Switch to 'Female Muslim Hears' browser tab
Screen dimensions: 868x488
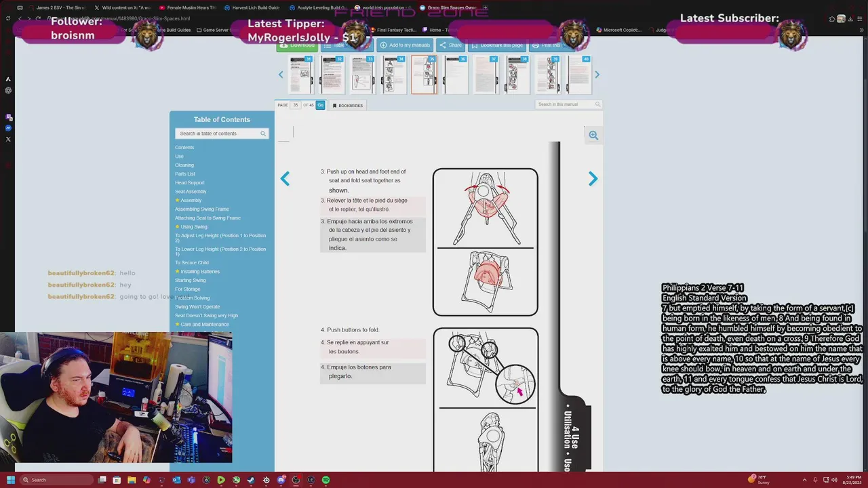(x=188, y=7)
